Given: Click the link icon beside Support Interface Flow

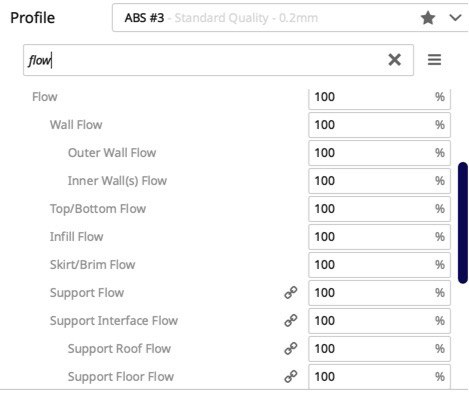Looking at the screenshot, I should pos(291,321).
